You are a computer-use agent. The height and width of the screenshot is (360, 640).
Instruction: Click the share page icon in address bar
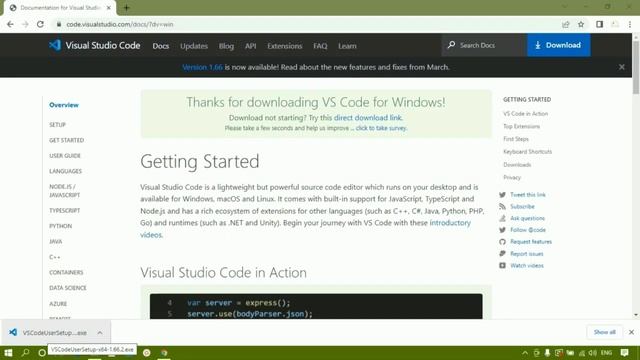tap(566, 24)
